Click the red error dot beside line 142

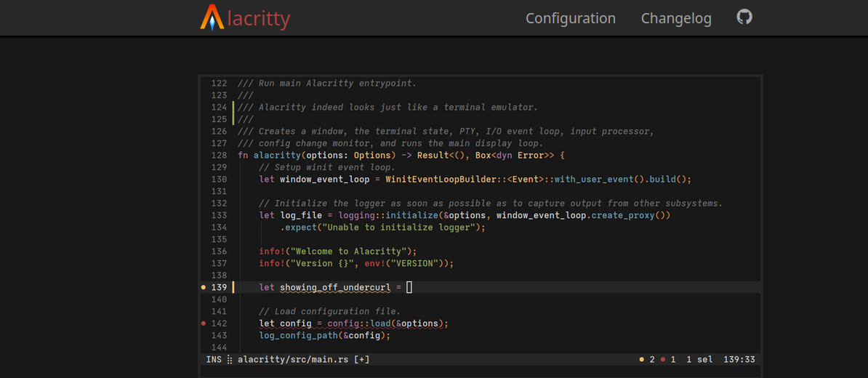pos(204,323)
